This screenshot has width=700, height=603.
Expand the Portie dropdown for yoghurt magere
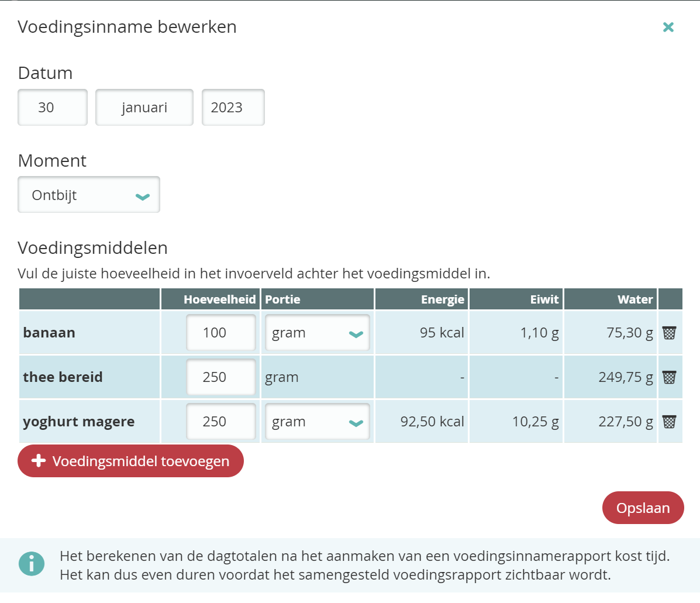(317, 422)
